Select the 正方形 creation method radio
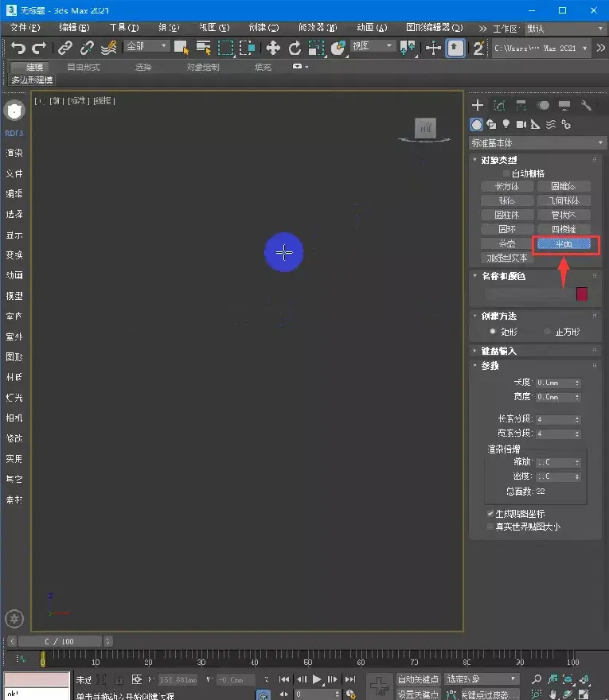The width and height of the screenshot is (609, 700). pyautogui.click(x=547, y=331)
